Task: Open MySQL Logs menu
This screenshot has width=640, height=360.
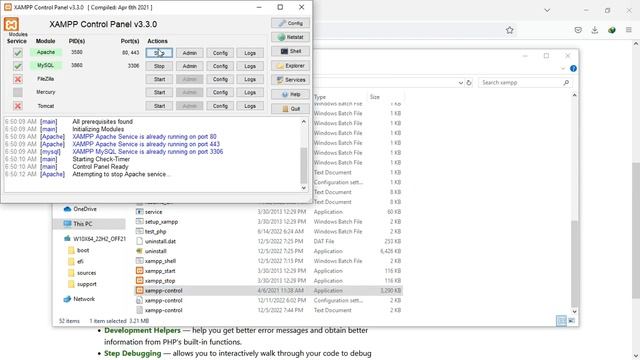Action: (250, 66)
